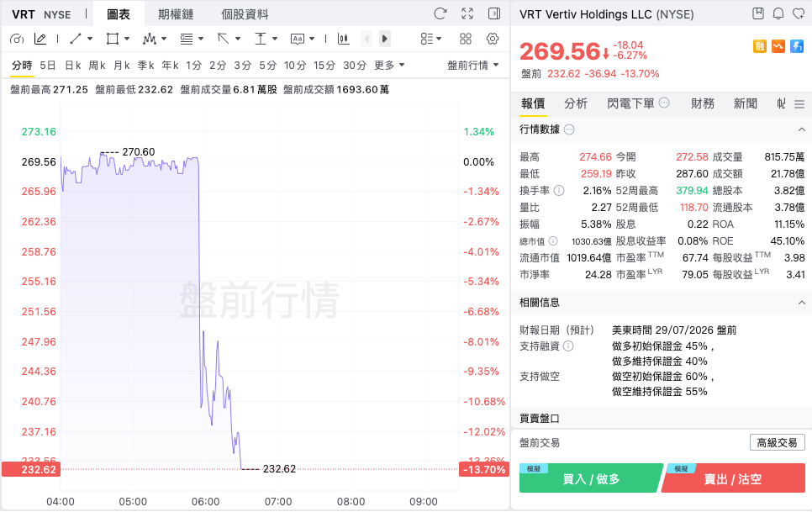The image size is (812, 512).
Task: Open trend line tool dropdown arrow
Action: (x=90, y=39)
